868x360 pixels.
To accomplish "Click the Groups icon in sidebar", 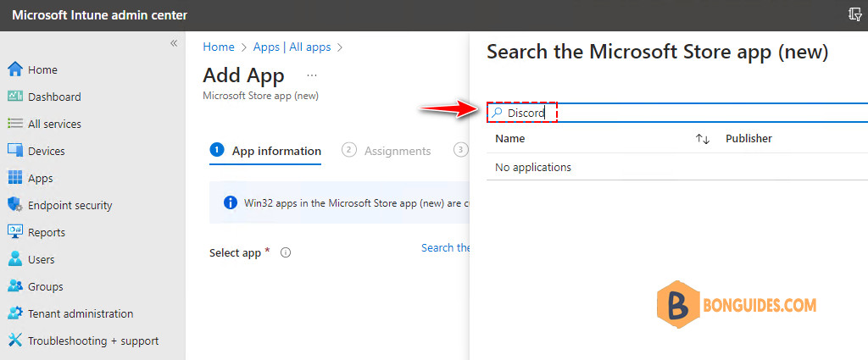I will 15,286.
